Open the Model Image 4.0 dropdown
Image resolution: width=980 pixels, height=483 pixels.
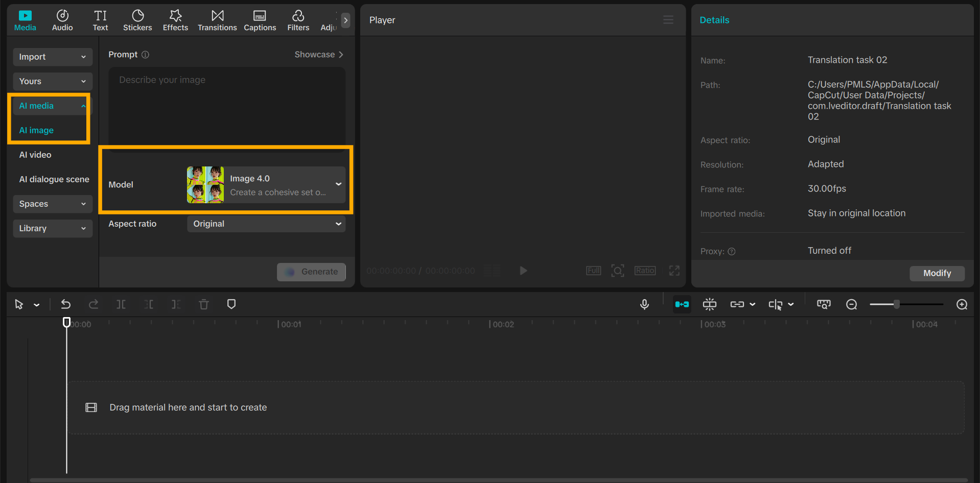point(266,184)
